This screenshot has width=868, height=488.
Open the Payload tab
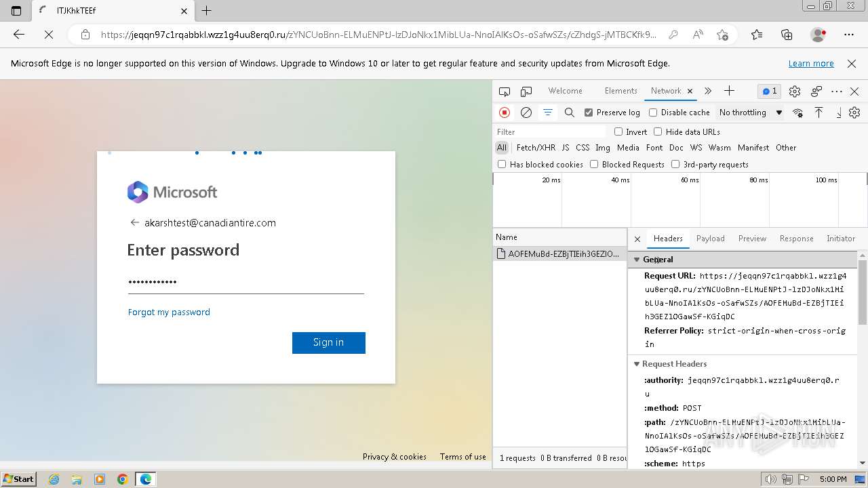coord(710,239)
